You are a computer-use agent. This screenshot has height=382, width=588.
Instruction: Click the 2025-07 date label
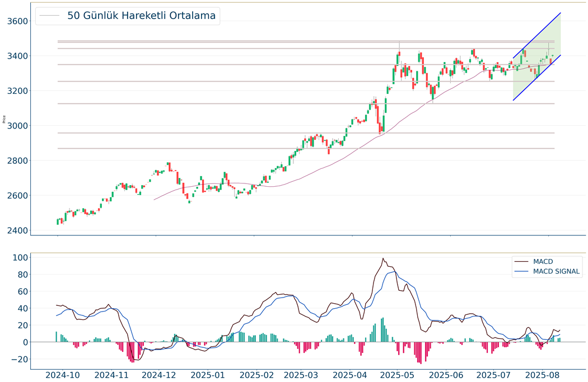tap(494, 375)
